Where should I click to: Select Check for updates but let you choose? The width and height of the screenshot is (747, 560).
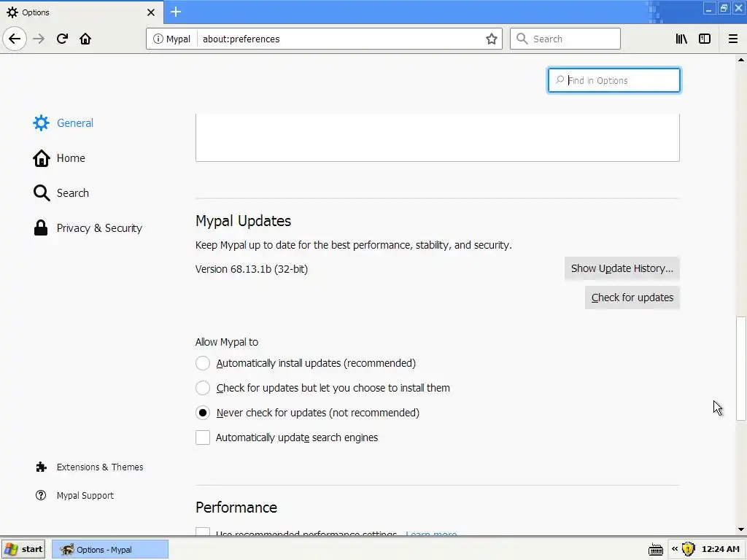[x=203, y=388]
